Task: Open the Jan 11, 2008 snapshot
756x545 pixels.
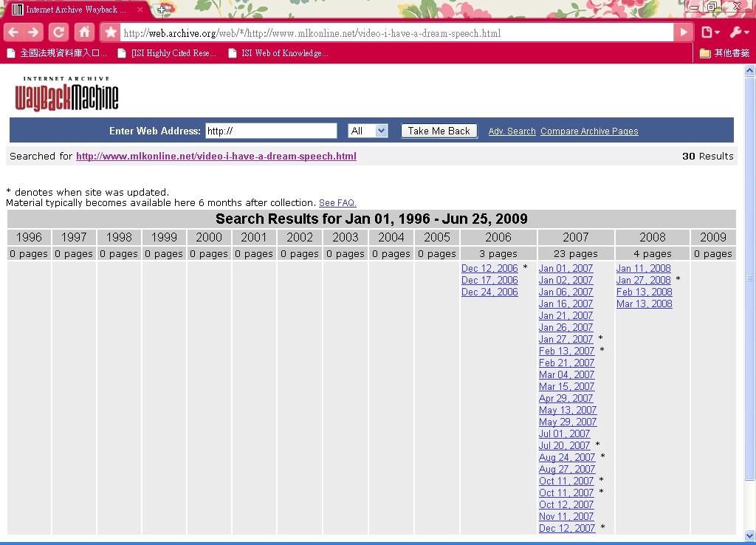Action: pyautogui.click(x=643, y=268)
